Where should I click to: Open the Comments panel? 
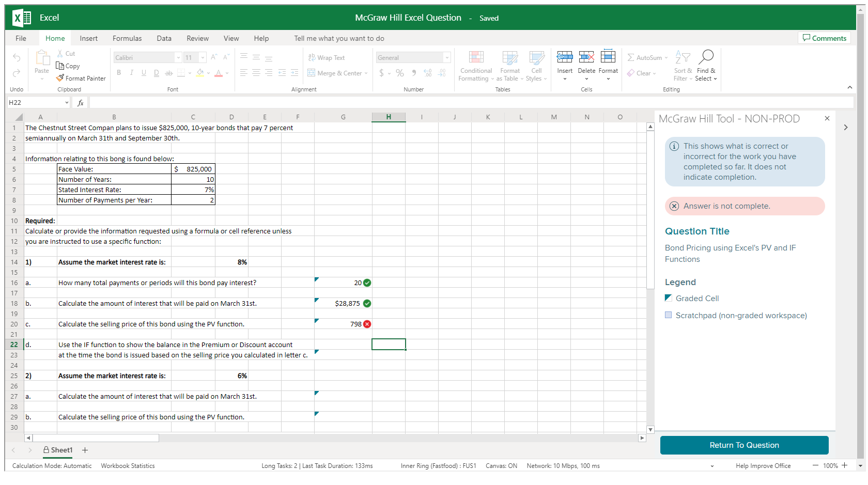pos(824,38)
